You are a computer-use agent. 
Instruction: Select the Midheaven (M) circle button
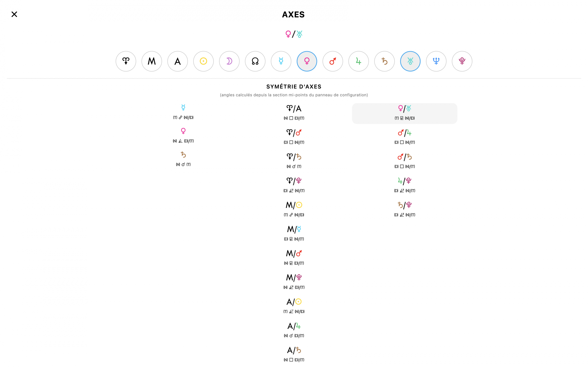click(x=152, y=61)
